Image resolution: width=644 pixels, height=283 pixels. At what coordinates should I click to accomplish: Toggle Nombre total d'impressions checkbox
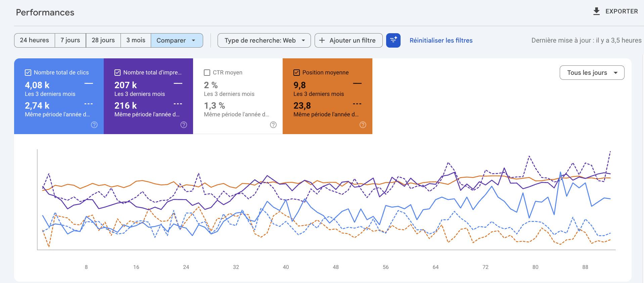click(118, 72)
